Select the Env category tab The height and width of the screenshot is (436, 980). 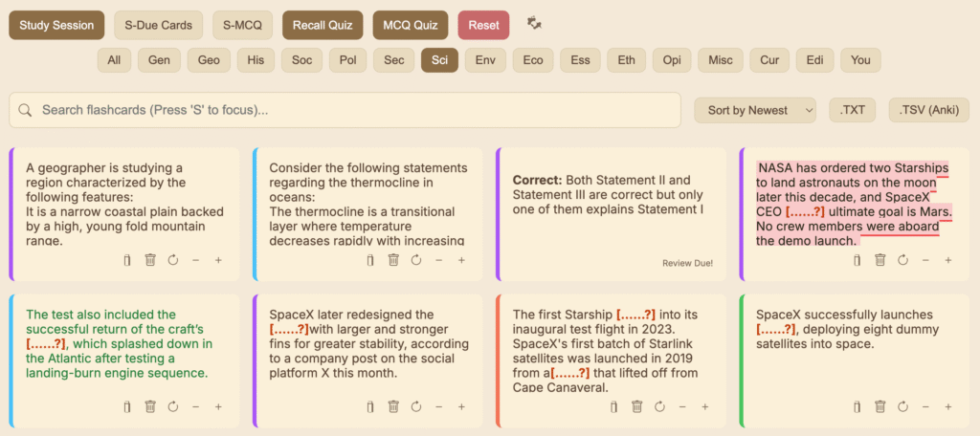click(x=484, y=60)
